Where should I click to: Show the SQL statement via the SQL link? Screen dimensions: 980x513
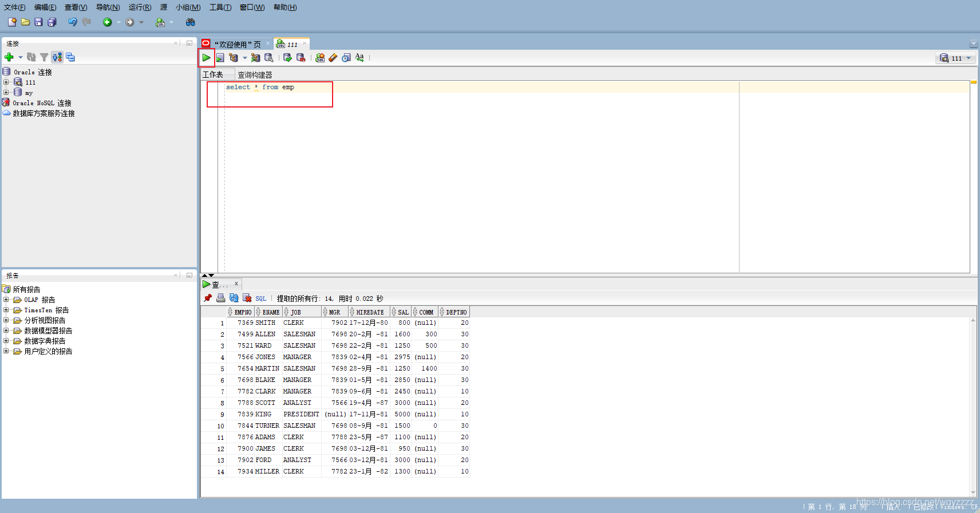[x=261, y=299]
